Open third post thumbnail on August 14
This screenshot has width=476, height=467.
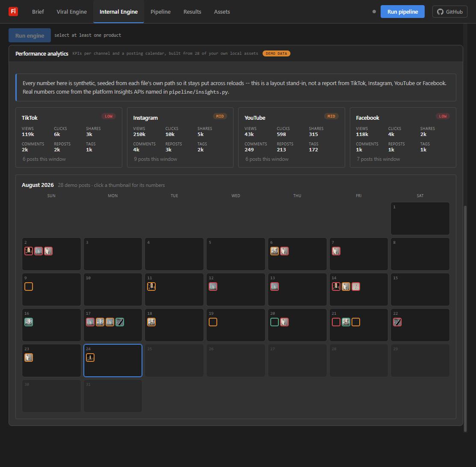(356, 287)
